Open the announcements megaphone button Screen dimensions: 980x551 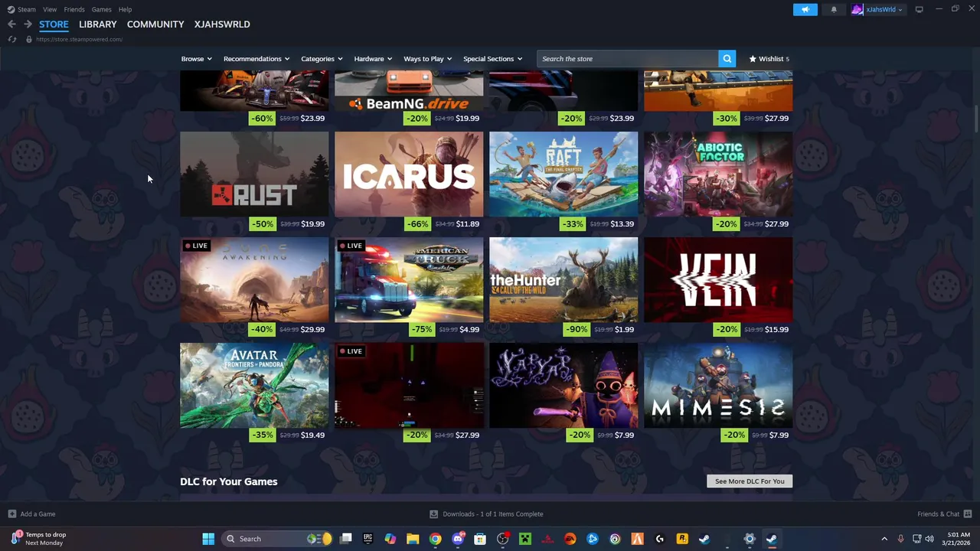point(805,9)
